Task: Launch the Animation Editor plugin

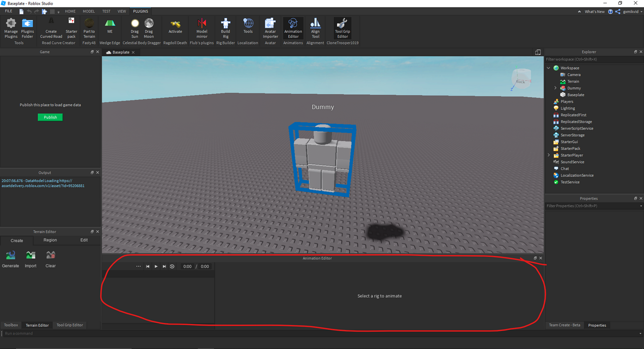Action: (x=293, y=28)
